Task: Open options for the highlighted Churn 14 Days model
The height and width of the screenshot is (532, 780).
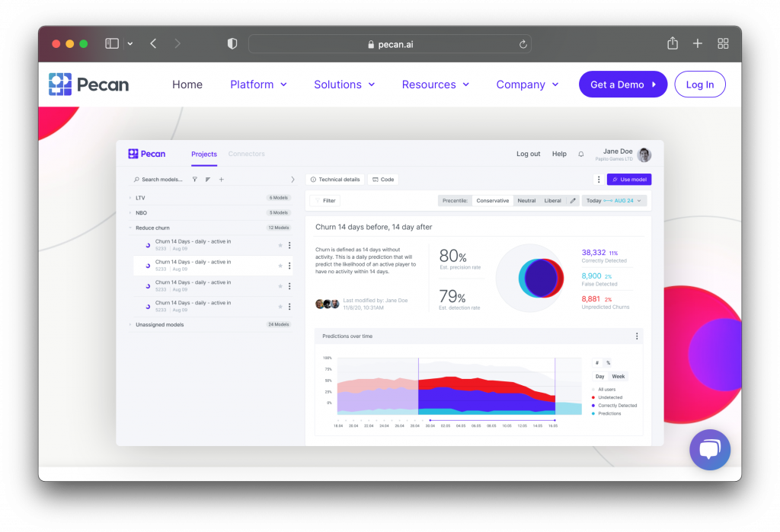Action: click(x=289, y=266)
